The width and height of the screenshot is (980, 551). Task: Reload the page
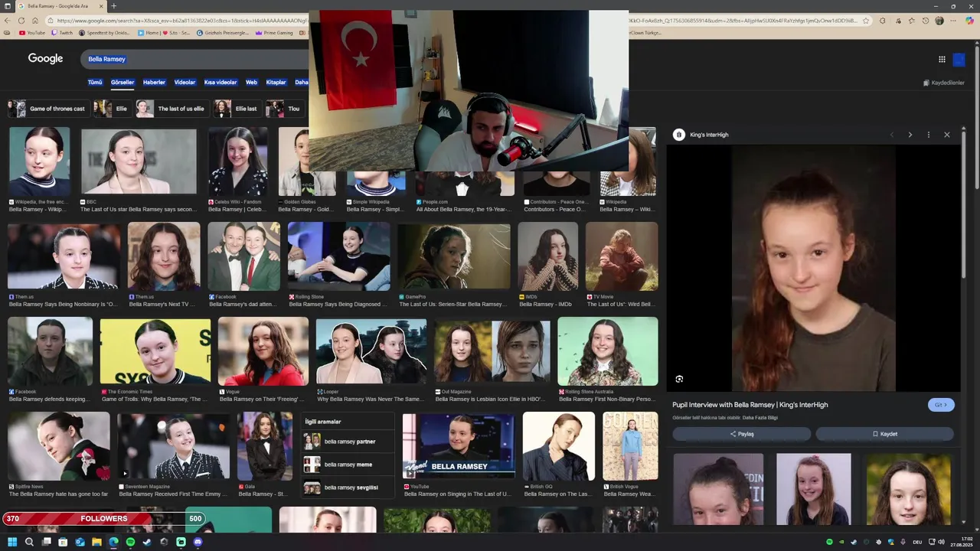click(x=21, y=21)
